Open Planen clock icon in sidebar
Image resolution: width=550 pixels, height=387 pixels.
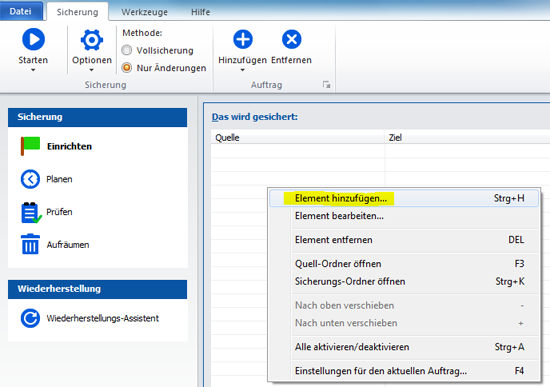point(30,179)
